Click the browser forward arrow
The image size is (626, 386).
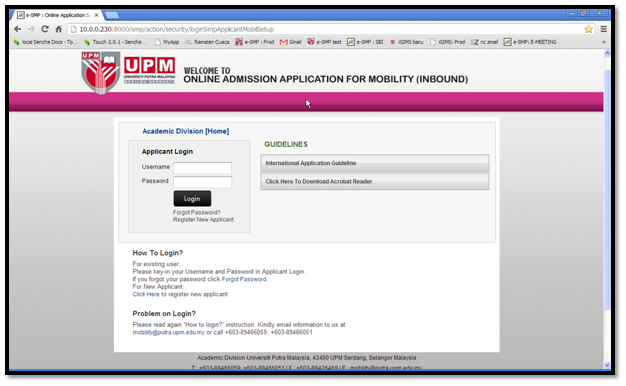click(31, 29)
